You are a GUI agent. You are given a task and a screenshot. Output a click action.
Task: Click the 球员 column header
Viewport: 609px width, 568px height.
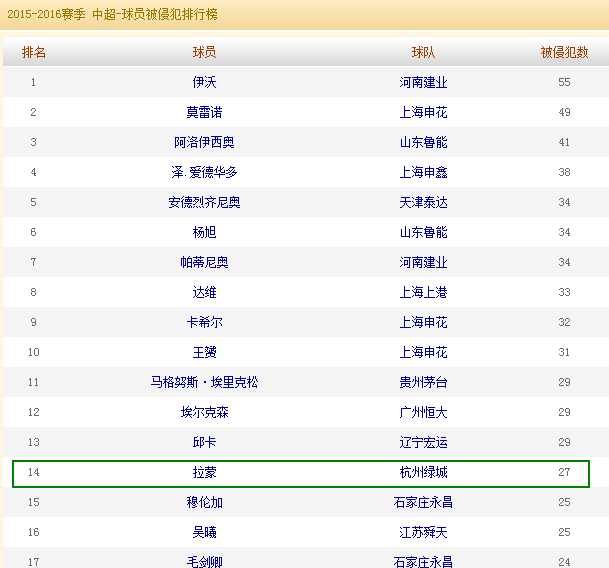pos(204,52)
